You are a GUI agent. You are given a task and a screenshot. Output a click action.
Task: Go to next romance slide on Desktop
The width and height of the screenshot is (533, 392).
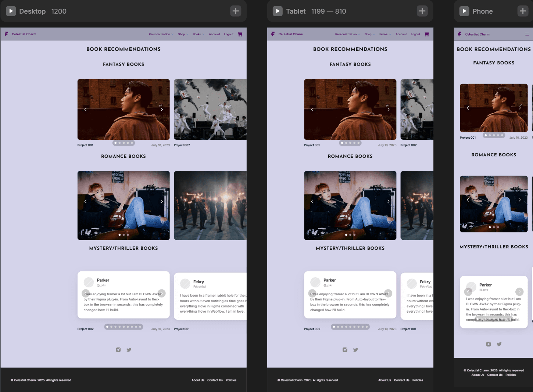click(162, 201)
